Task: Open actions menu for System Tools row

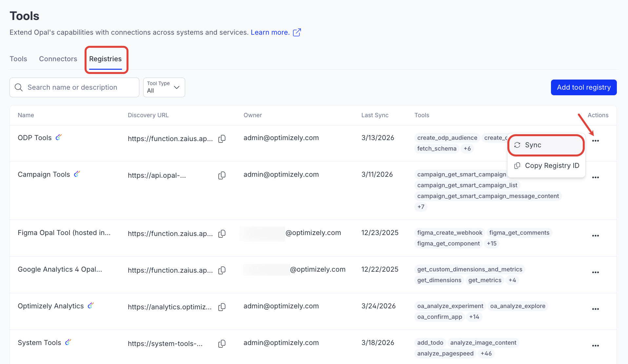Action: (595, 346)
